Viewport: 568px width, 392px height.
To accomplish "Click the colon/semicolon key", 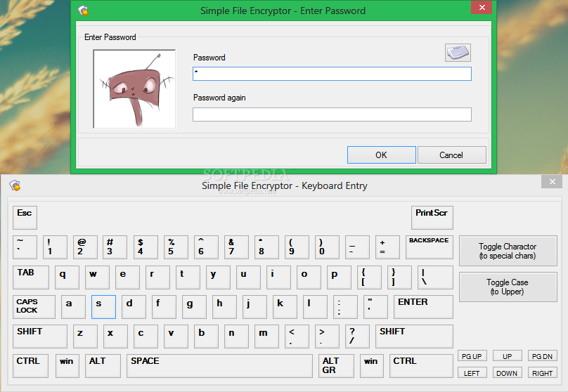I will point(345,307).
